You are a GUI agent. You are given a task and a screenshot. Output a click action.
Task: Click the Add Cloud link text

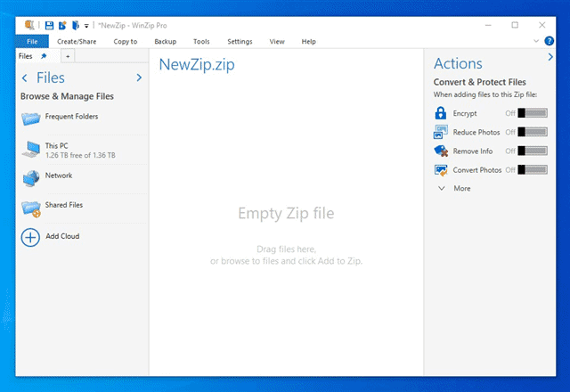(x=62, y=236)
